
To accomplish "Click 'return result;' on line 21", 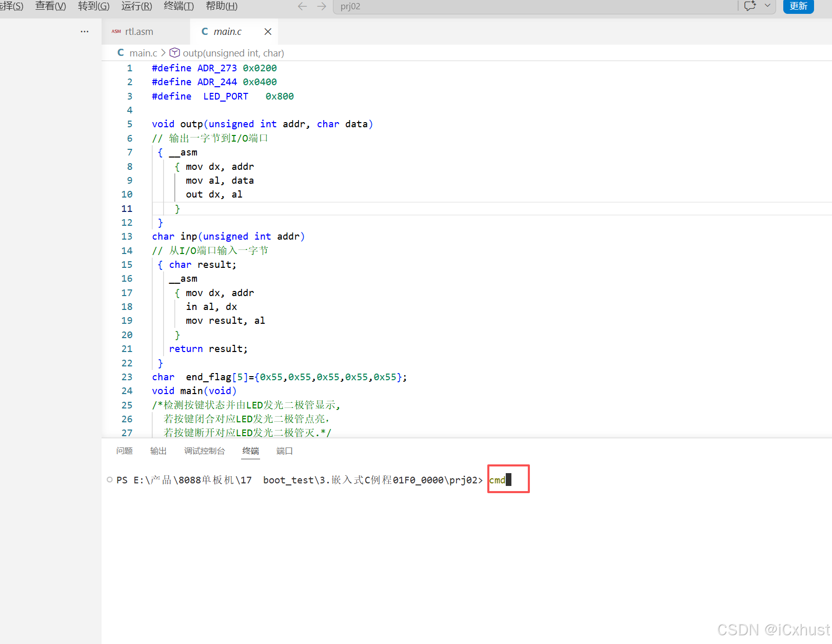I will (x=208, y=349).
